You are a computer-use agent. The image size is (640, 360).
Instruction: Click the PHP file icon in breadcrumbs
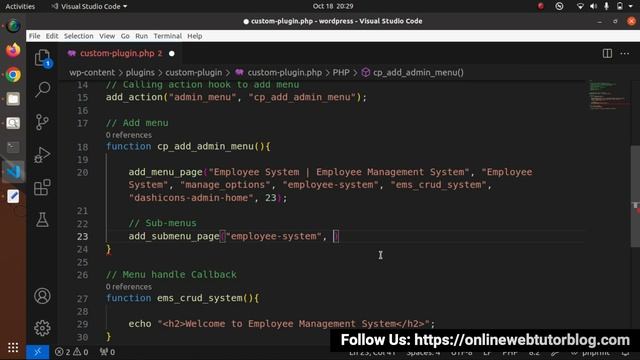[x=239, y=73]
